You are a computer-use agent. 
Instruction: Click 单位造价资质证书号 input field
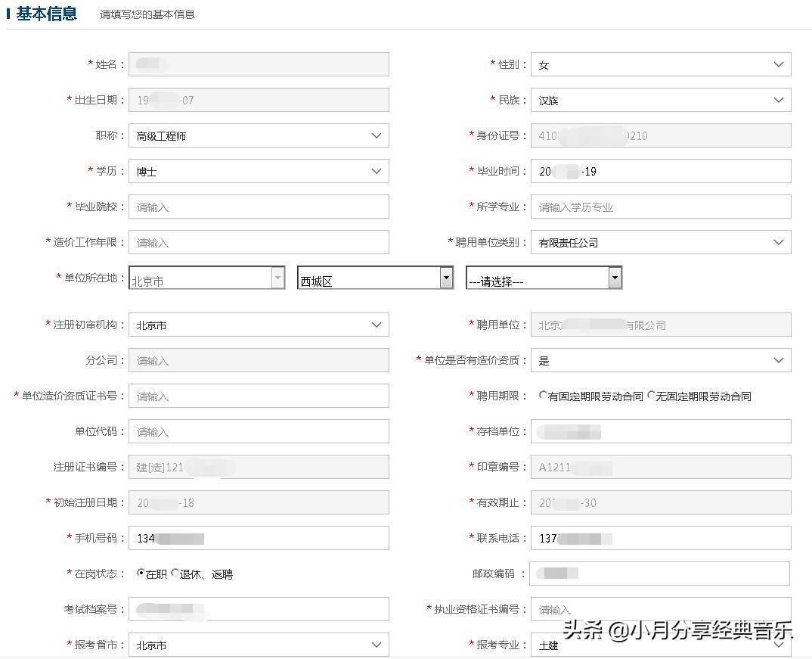[x=259, y=396]
